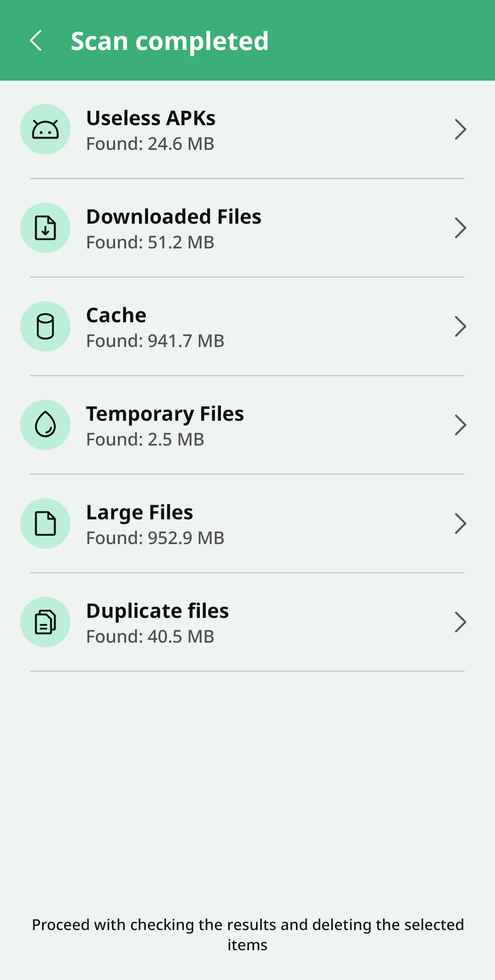Tap the Large Files 952.9 MB text
The image size is (495, 980).
coord(155,538)
